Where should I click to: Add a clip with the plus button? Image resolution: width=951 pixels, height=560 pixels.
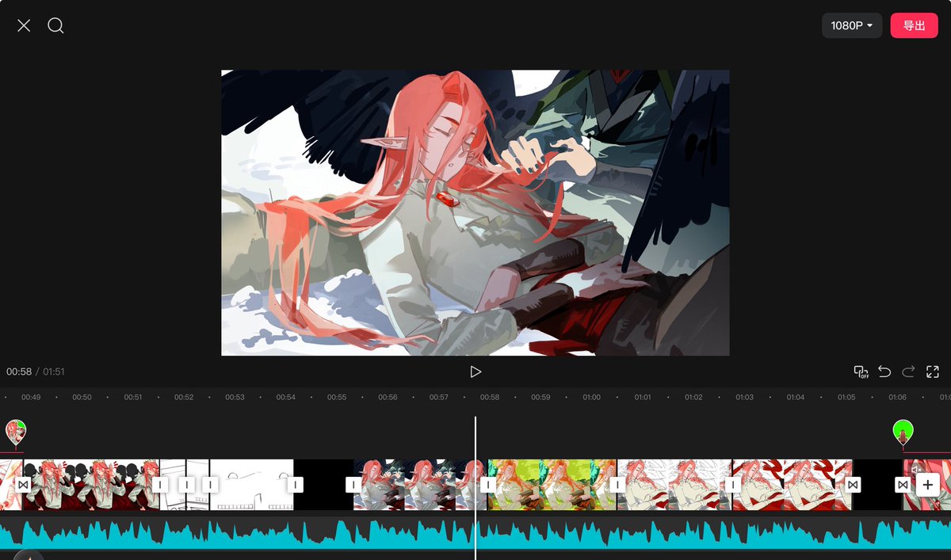pos(928,485)
